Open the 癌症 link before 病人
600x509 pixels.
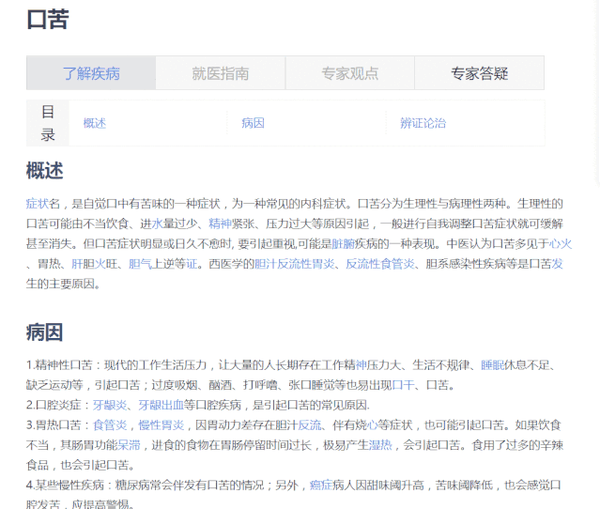coord(321,485)
